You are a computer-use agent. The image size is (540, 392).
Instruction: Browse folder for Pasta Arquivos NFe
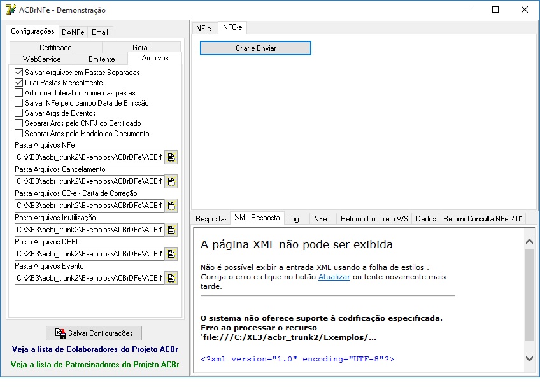(171, 157)
